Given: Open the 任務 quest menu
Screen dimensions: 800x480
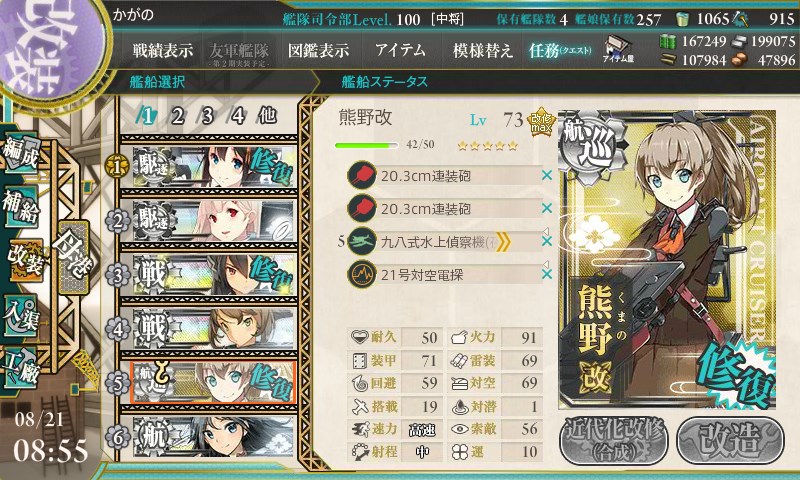Looking at the screenshot, I should [x=559, y=50].
